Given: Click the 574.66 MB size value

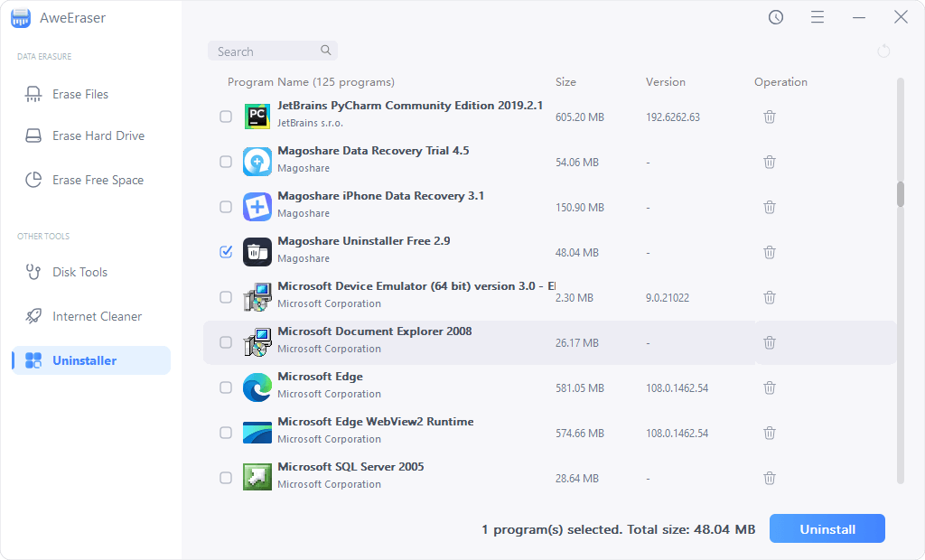Looking at the screenshot, I should point(580,434).
